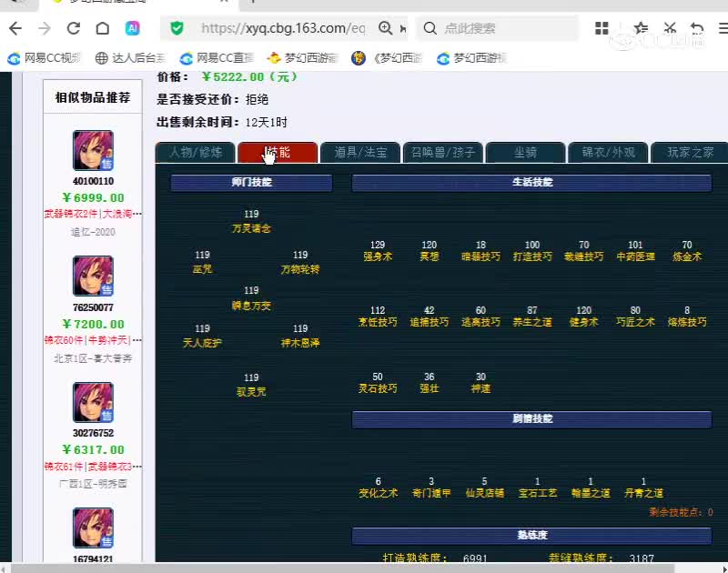Click 强身术 life skill
This screenshot has height=573, width=728.
point(378,256)
